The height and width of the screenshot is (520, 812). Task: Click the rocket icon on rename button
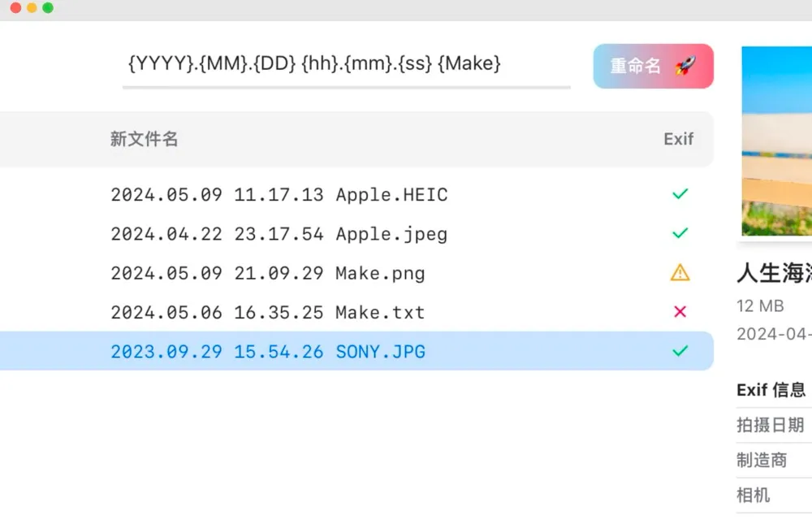[685, 66]
